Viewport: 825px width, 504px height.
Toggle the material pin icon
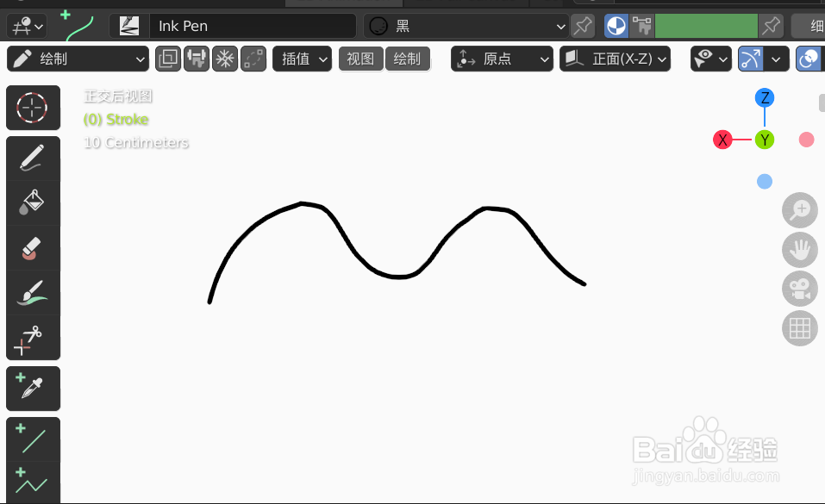tap(583, 26)
